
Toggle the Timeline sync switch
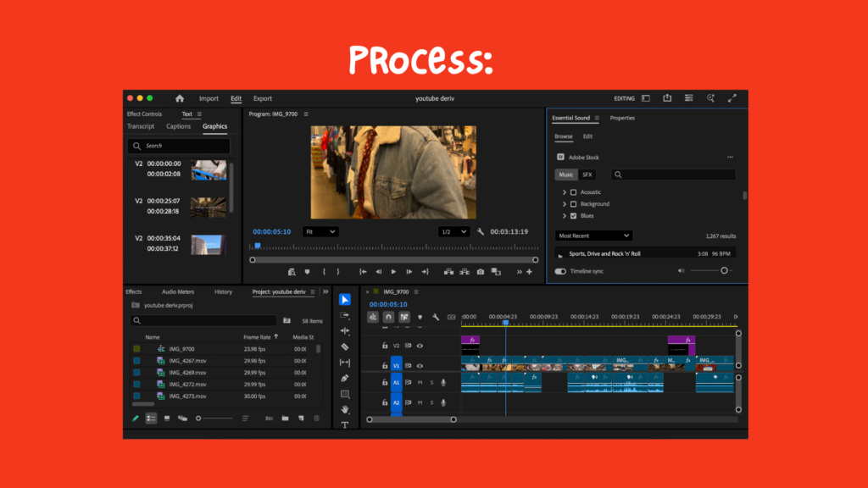pos(560,271)
